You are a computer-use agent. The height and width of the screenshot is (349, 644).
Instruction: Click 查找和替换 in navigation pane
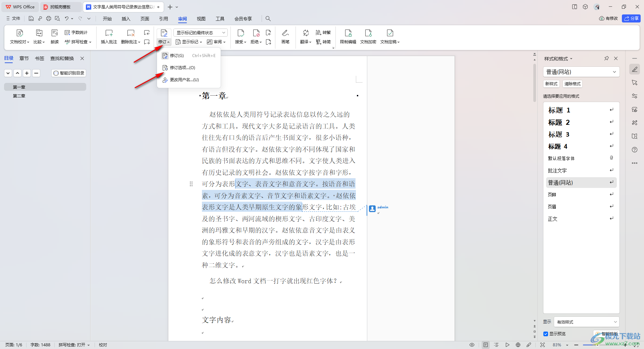62,58
